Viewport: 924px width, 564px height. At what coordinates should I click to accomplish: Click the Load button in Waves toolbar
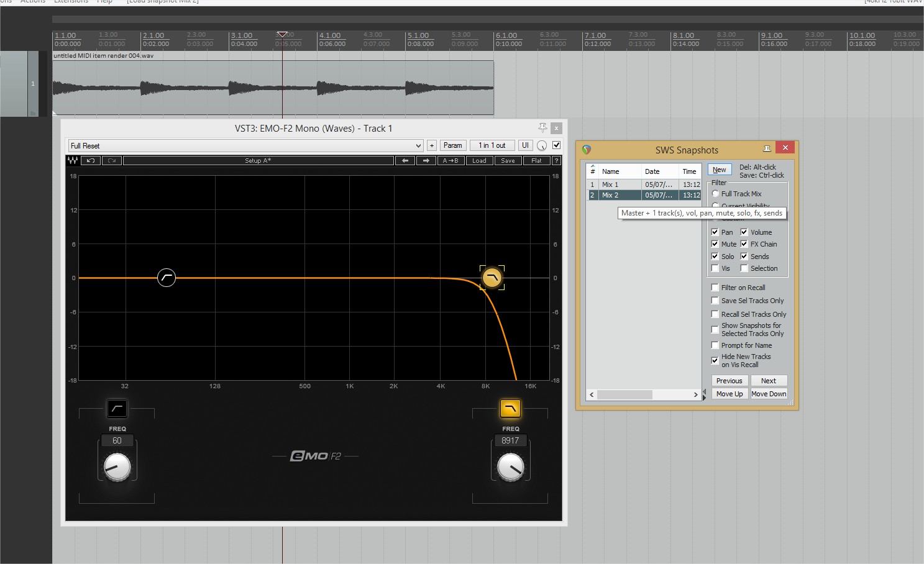(479, 160)
